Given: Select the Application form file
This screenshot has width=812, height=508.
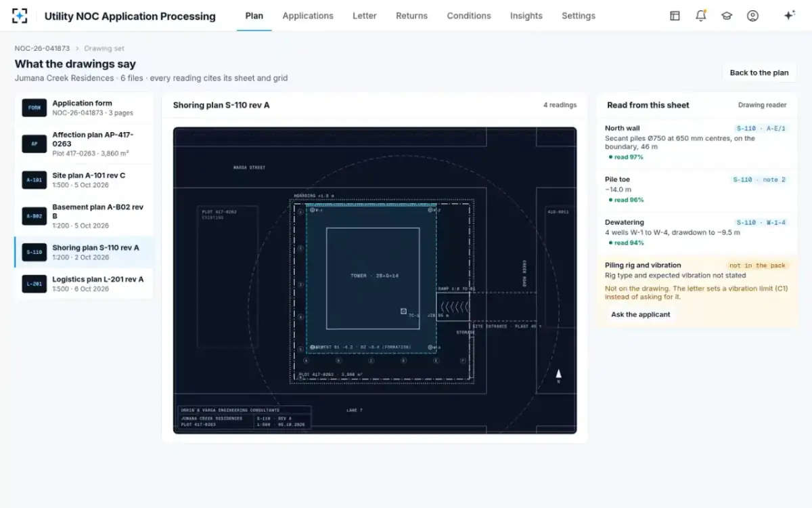Looking at the screenshot, I should click(84, 108).
